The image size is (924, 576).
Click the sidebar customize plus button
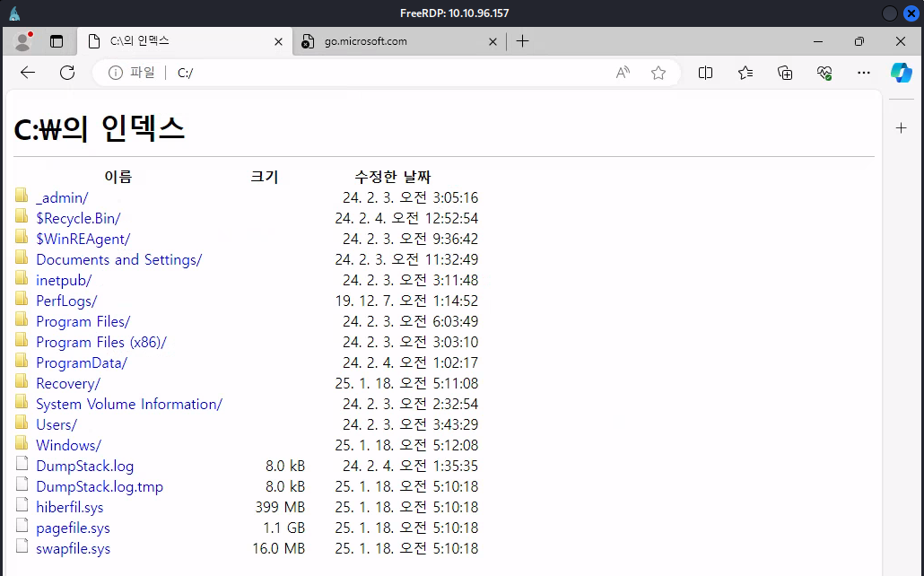pyautogui.click(x=902, y=128)
